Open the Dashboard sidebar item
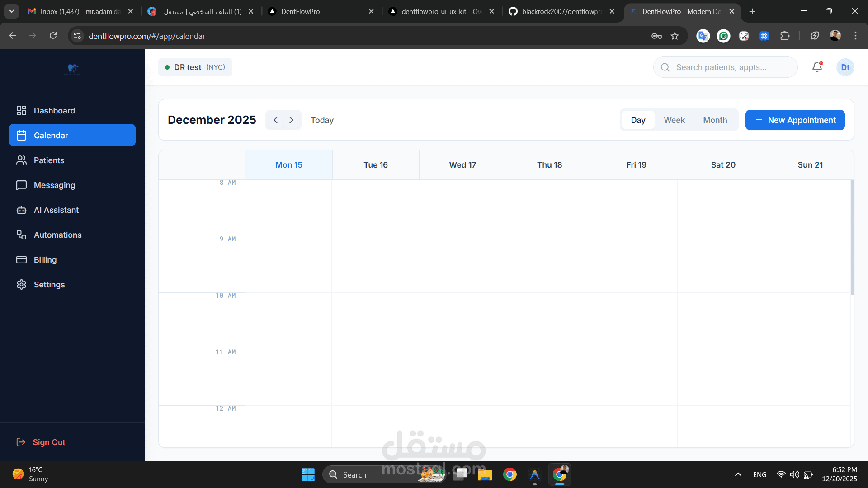Screen dimensions: 868x488 coord(54,111)
